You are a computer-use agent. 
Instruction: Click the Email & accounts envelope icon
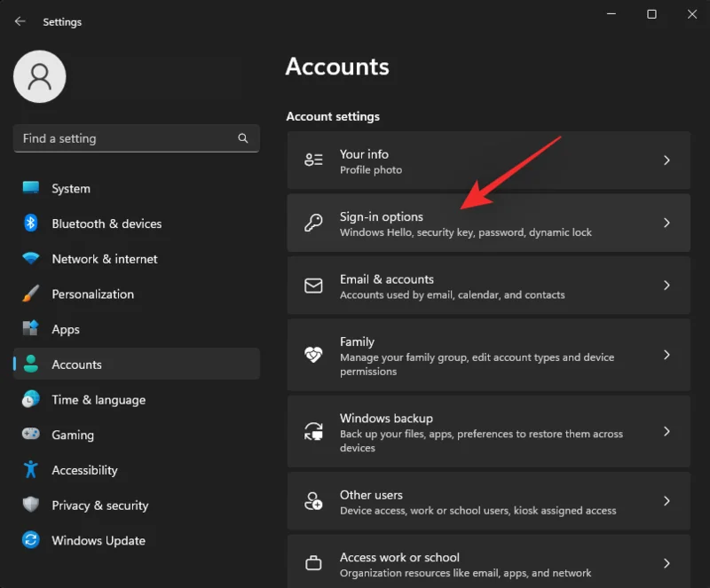pos(312,286)
